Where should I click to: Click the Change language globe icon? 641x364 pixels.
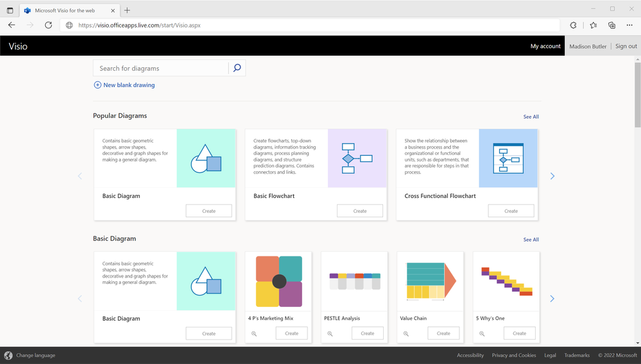tap(8, 356)
